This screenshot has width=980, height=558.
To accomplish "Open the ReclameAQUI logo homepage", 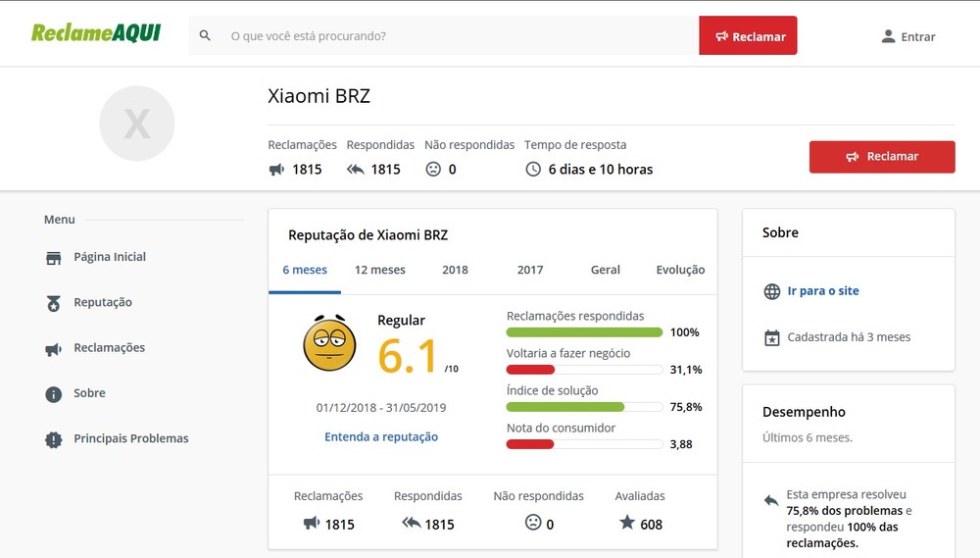I will coord(96,32).
